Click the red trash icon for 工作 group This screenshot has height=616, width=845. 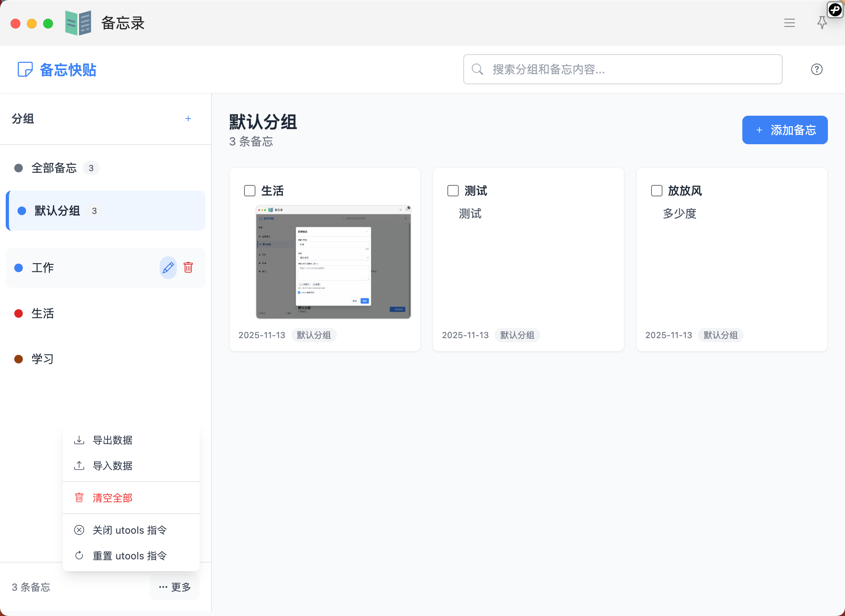click(188, 268)
